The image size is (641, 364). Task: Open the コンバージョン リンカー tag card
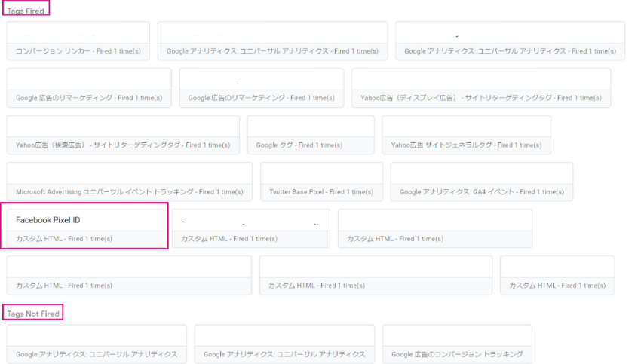pyautogui.click(x=78, y=41)
